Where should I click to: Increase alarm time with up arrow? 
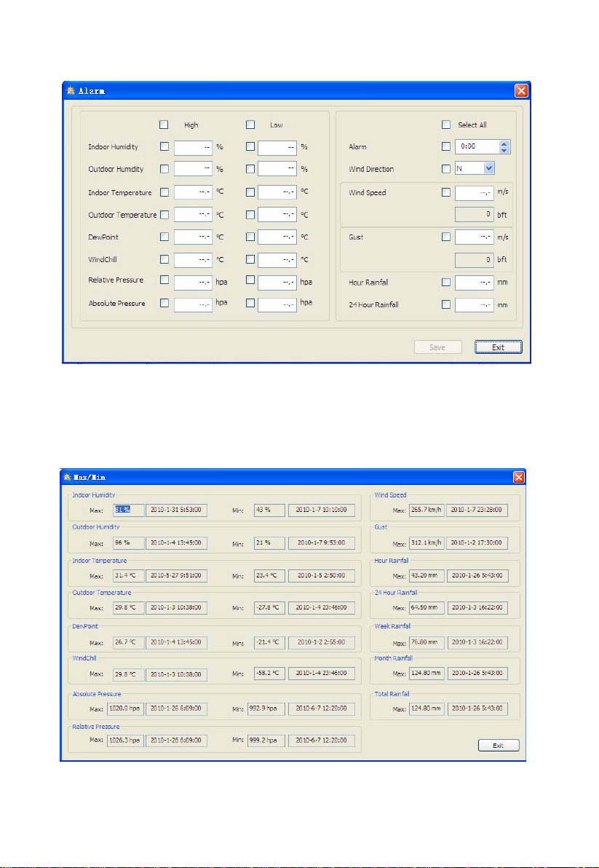coord(504,144)
